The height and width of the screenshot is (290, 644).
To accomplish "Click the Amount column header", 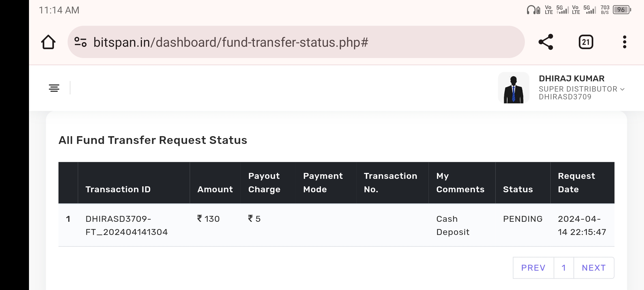I will [215, 189].
